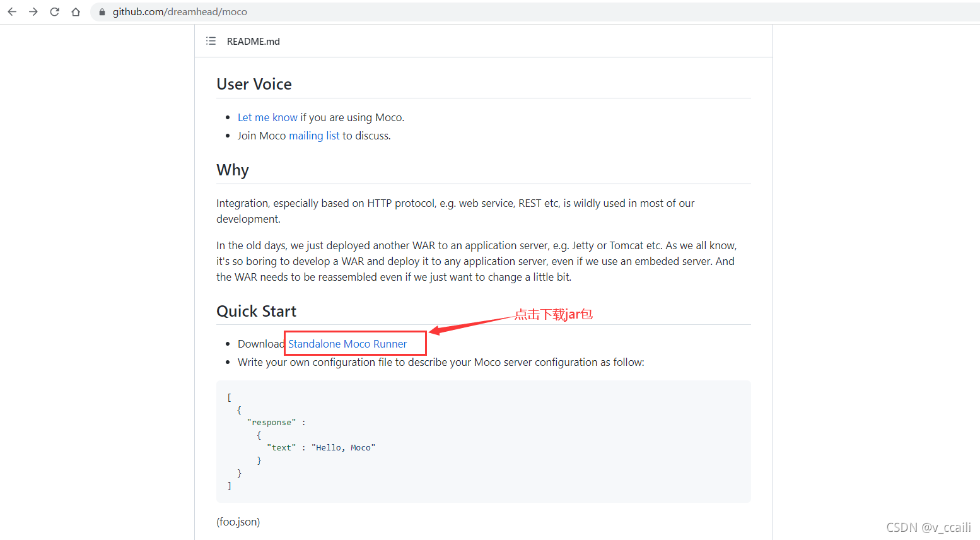
Task: Click the "User Voice" heading
Action: coord(254,84)
